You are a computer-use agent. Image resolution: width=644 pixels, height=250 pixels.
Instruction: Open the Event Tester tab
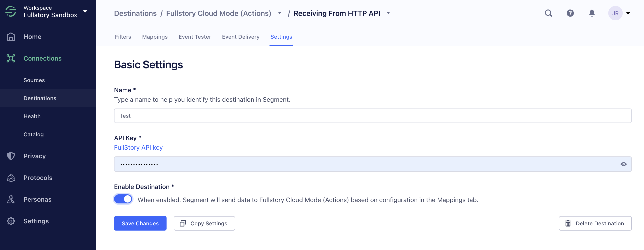[195, 37]
